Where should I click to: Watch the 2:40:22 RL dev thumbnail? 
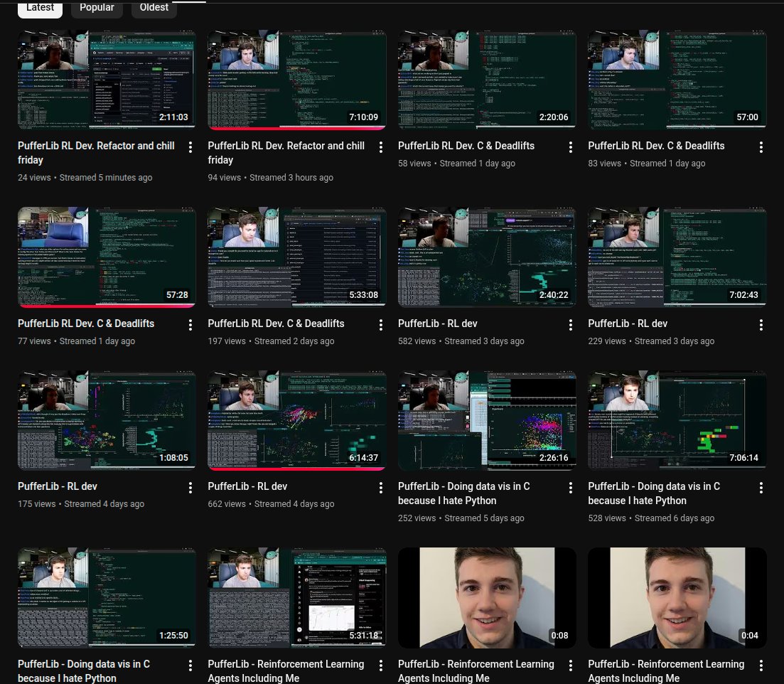pyautogui.click(x=487, y=257)
